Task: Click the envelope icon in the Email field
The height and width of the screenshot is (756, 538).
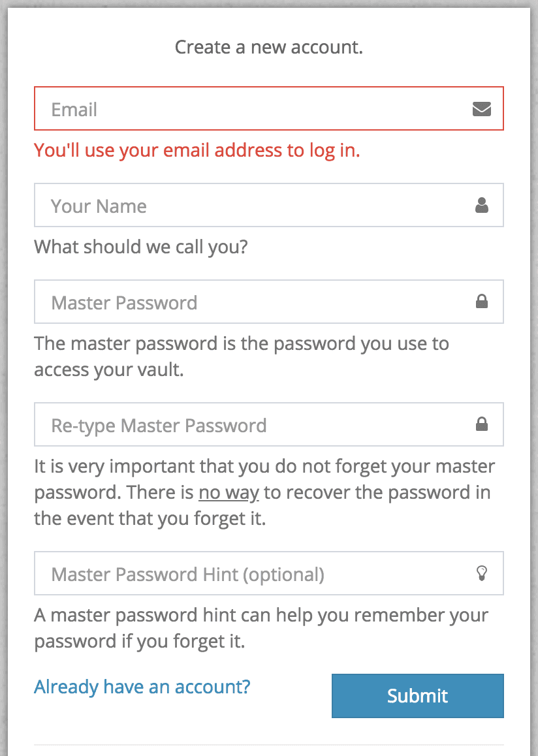Action: (x=482, y=108)
